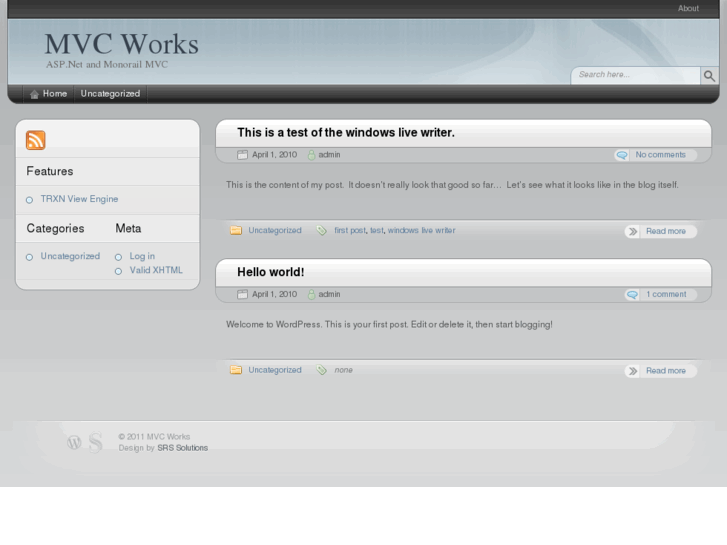Open Uncategorized category under first post

275,231
